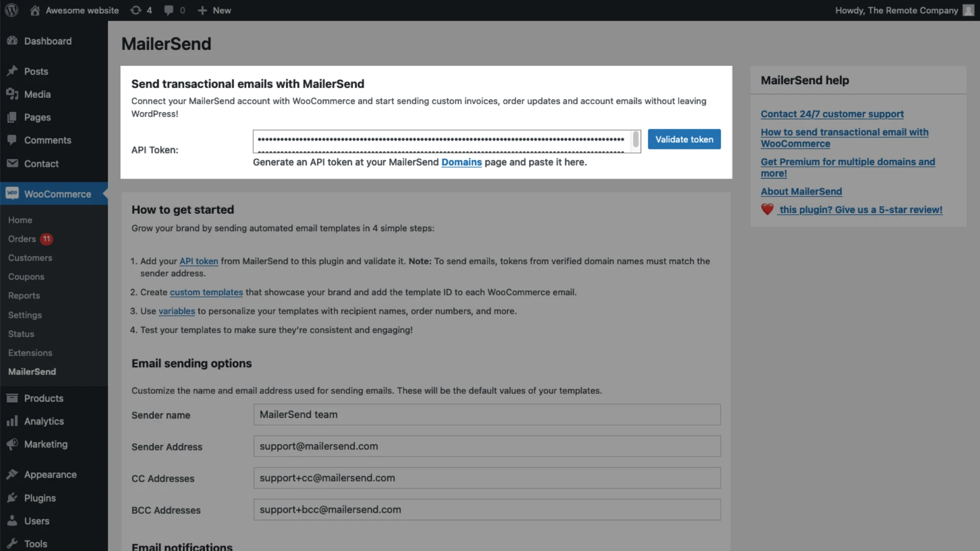This screenshot has width=980, height=551.
Task: Open the Coupons submenu item
Action: (26, 277)
